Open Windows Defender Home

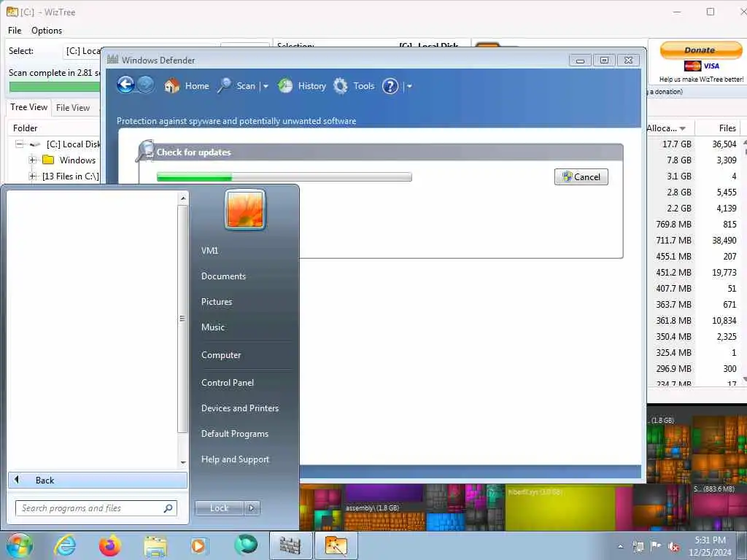186,86
